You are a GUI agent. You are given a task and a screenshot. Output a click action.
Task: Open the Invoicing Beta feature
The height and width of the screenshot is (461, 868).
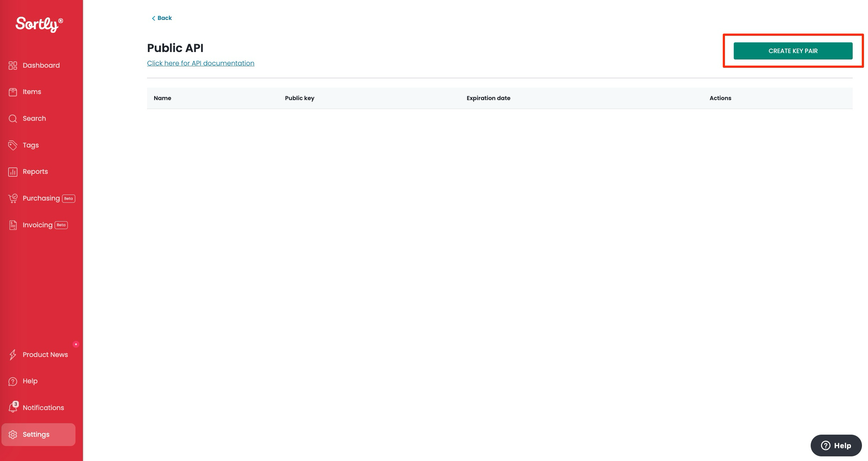[x=38, y=225]
